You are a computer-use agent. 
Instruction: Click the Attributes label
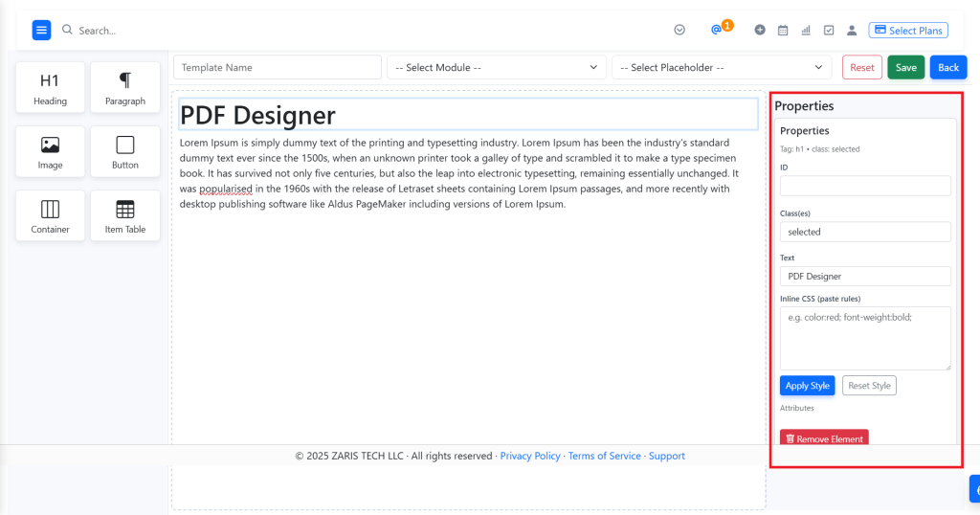(x=797, y=408)
